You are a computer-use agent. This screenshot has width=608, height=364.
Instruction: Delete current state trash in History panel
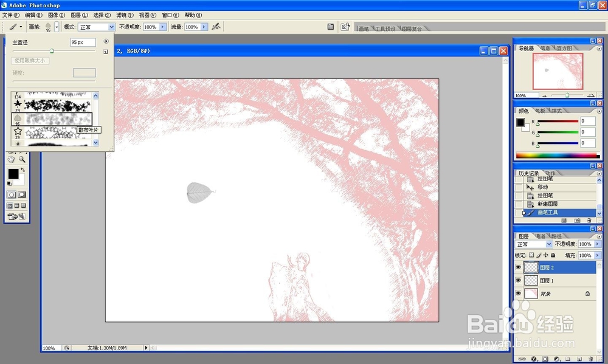pos(589,220)
